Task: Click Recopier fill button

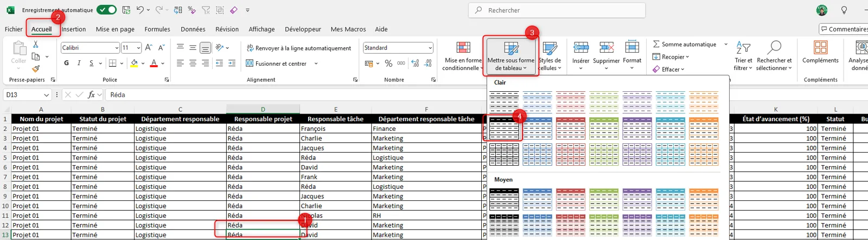Action: pos(671,56)
